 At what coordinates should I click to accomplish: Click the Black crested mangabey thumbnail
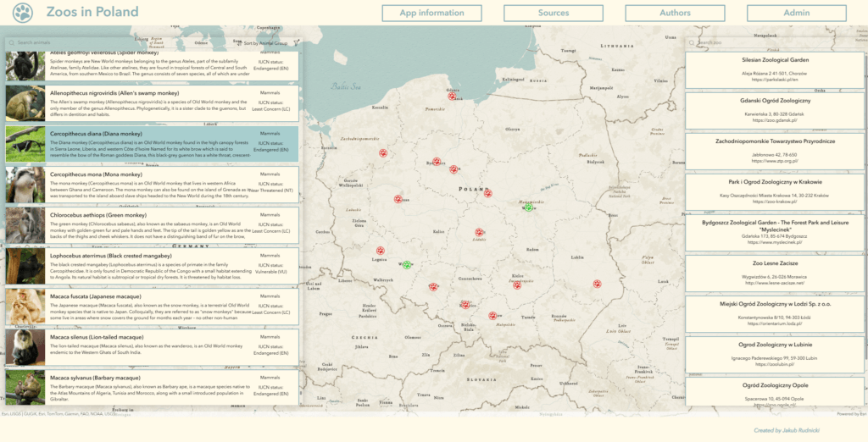point(25,266)
